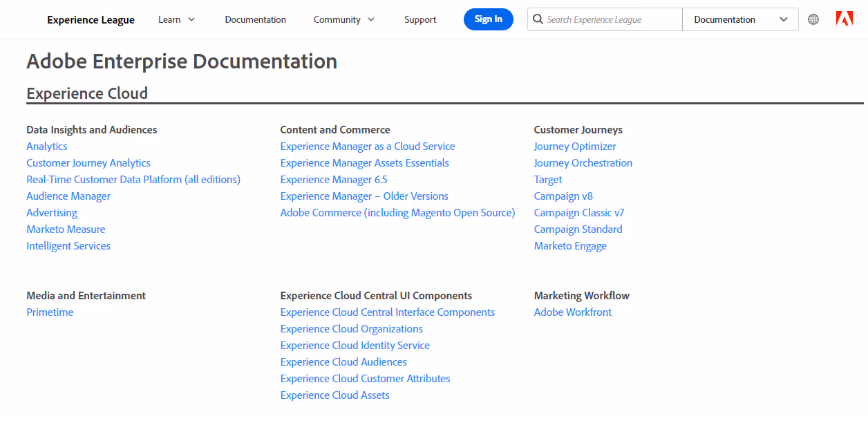Open Experience Manager as a Cloud Service
The height and width of the screenshot is (423, 868).
(368, 147)
